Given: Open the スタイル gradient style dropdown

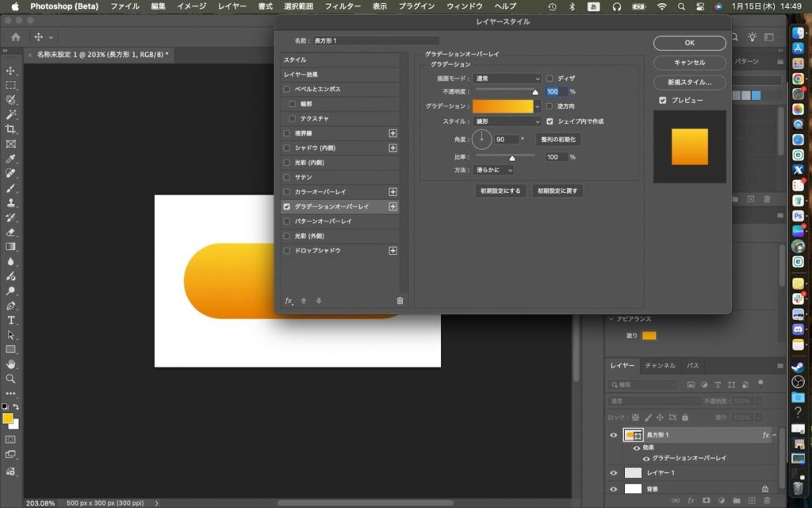Looking at the screenshot, I should click(507, 121).
